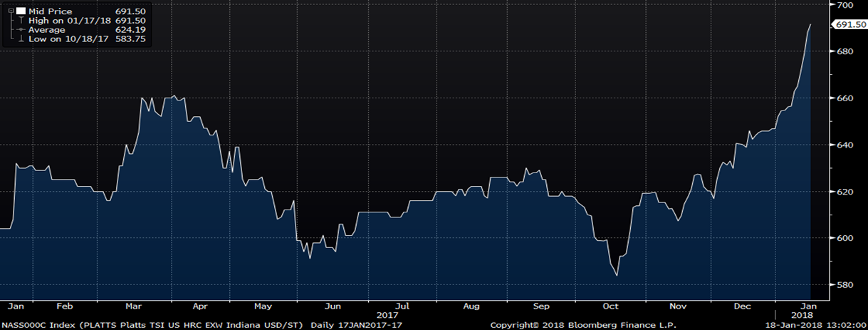
Task: Click the Jun label on the date axis
Action: [x=333, y=306]
